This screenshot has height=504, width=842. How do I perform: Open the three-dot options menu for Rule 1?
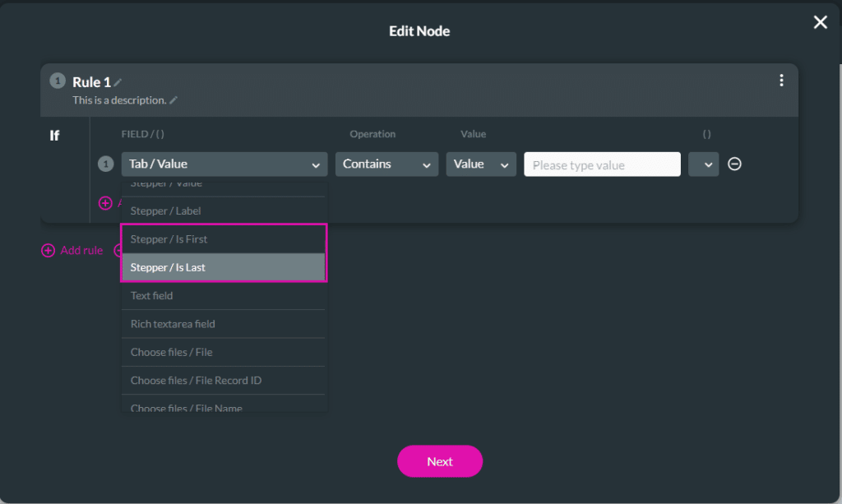click(x=780, y=81)
